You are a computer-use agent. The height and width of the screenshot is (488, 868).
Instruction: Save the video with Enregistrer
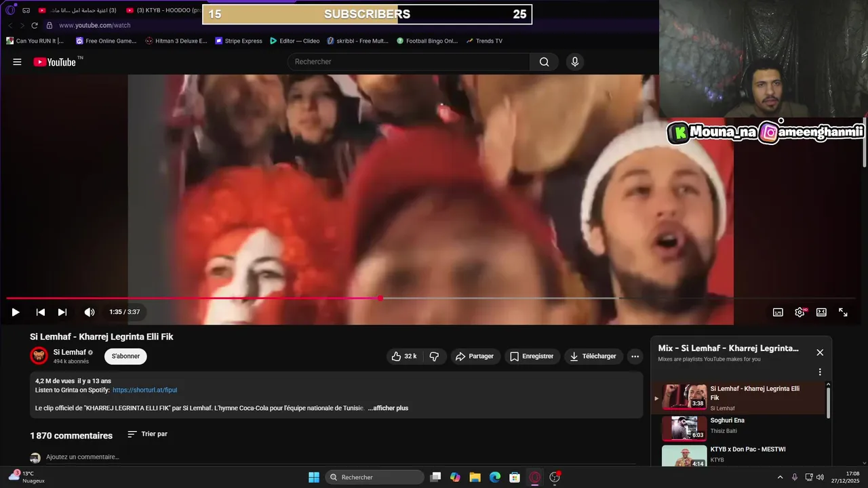point(532,356)
